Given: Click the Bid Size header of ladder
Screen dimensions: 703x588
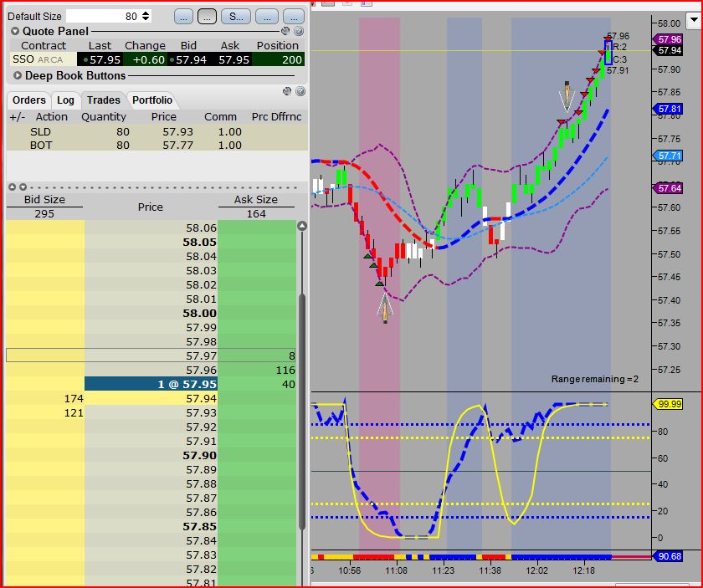Looking at the screenshot, I should (x=44, y=199).
